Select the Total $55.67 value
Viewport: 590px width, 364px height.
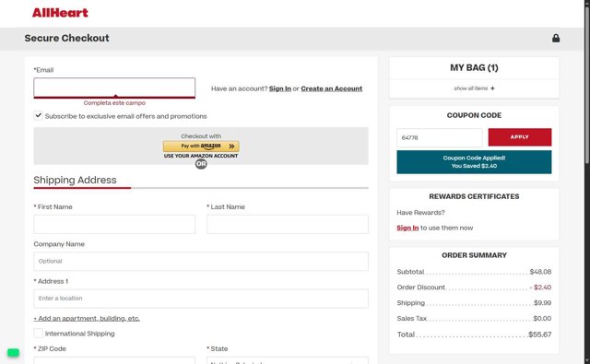click(x=539, y=335)
